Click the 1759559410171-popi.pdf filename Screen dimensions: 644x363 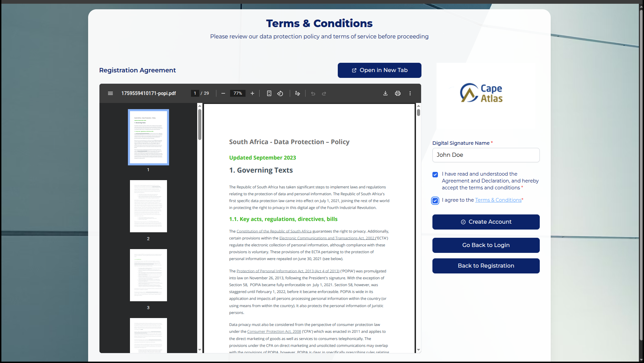(x=148, y=93)
